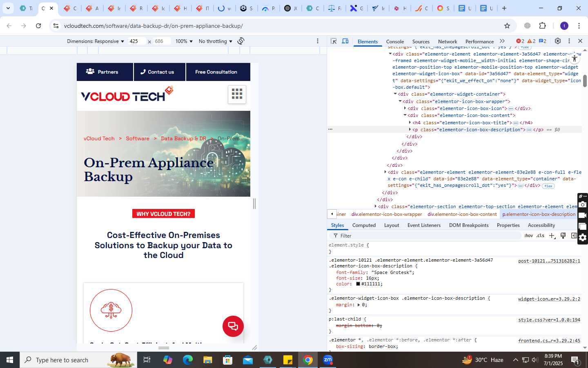Switch to the Network tab
Screen dimensions: 588x368
[x=448, y=41]
